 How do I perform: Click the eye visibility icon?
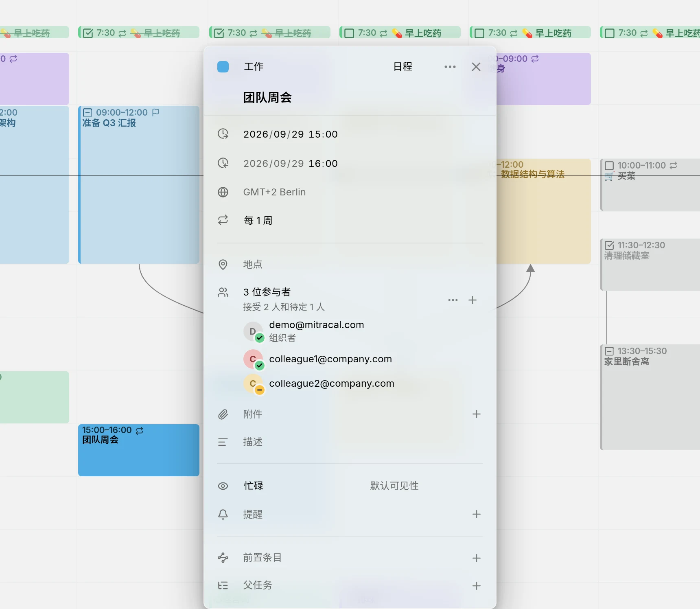[x=223, y=486]
